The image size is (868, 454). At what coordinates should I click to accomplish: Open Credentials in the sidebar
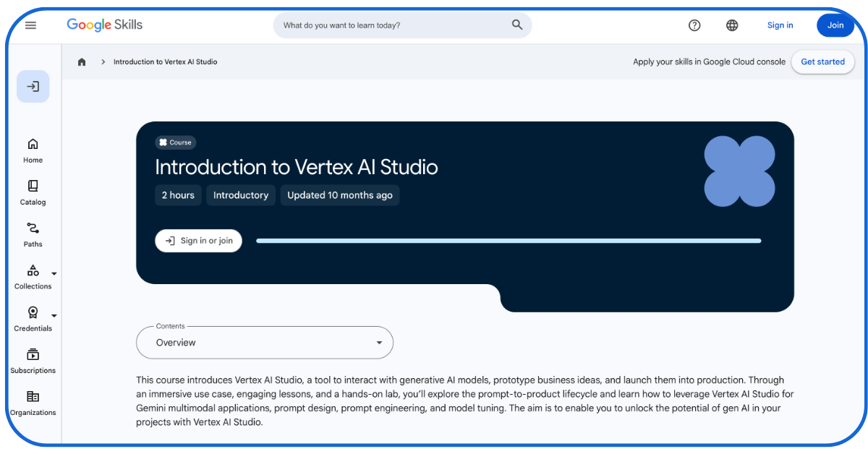pyautogui.click(x=33, y=319)
